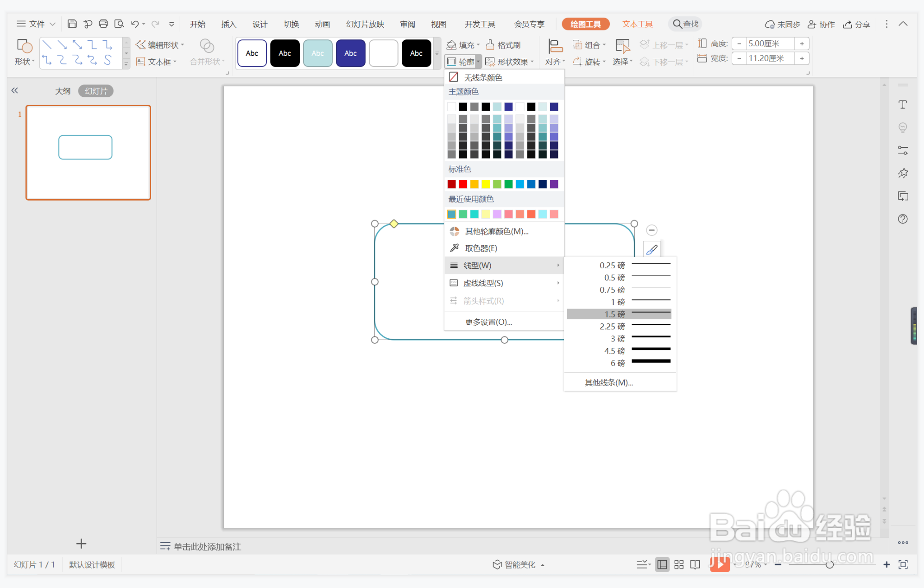Viewport: 924px width, 588px height.
Task: Switch to Text Tools (文本工具) tab
Action: [638, 24]
